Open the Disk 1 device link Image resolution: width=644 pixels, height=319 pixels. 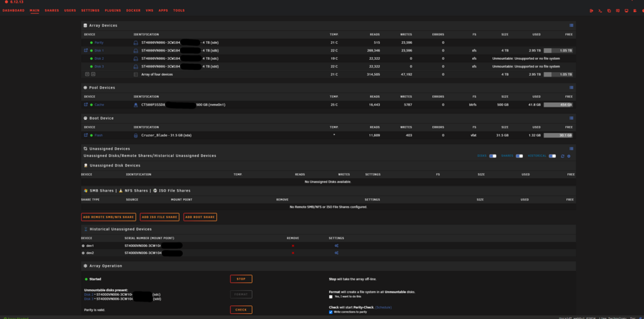click(99, 50)
